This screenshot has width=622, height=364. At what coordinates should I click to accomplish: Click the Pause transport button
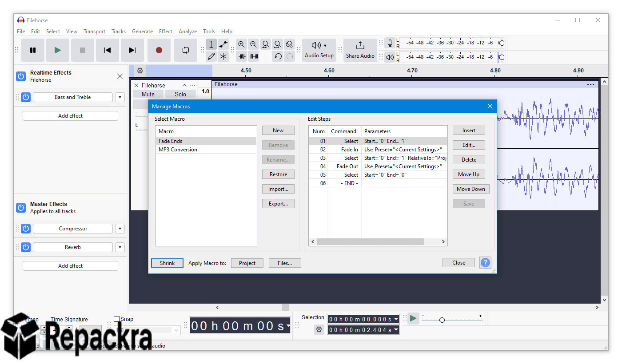click(33, 50)
